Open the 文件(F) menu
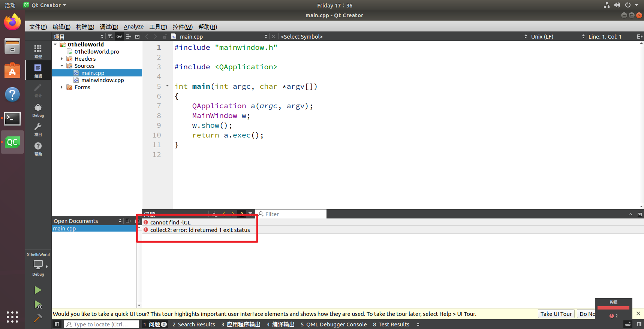 [38, 27]
